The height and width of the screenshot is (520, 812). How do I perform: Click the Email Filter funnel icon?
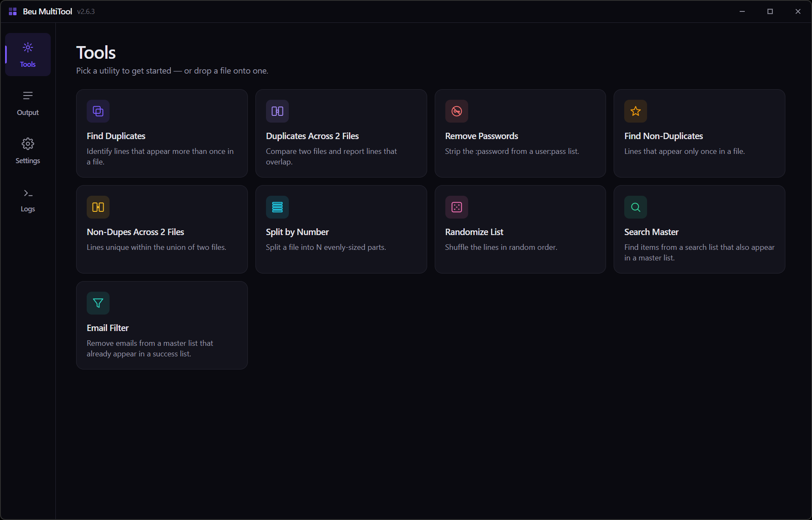pos(98,303)
